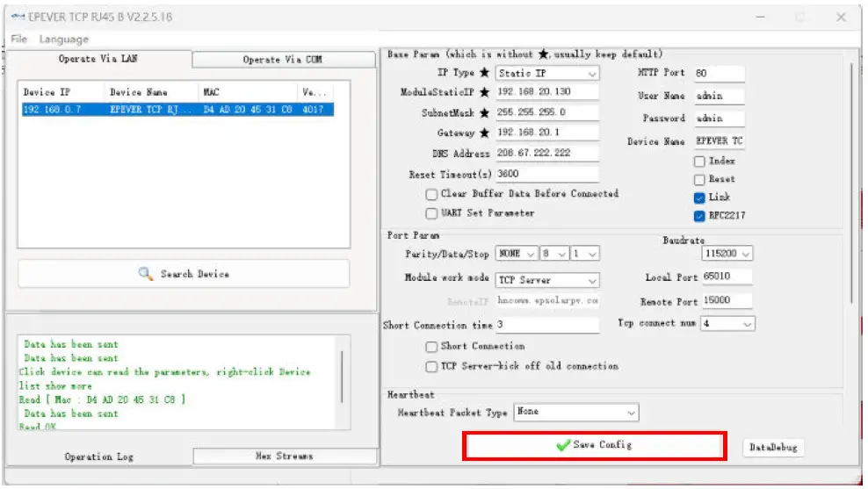Click the Password field
Screen dimensions: 868x489
(x=720, y=119)
